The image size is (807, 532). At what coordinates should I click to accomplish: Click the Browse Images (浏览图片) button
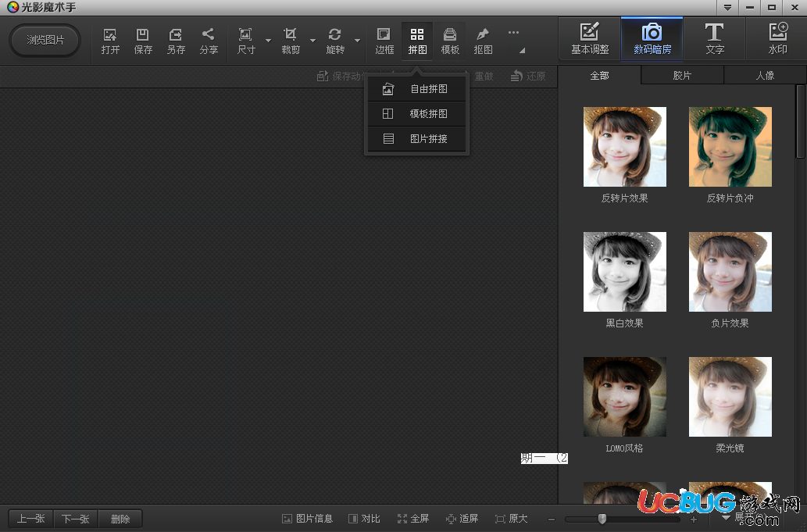[x=45, y=40]
